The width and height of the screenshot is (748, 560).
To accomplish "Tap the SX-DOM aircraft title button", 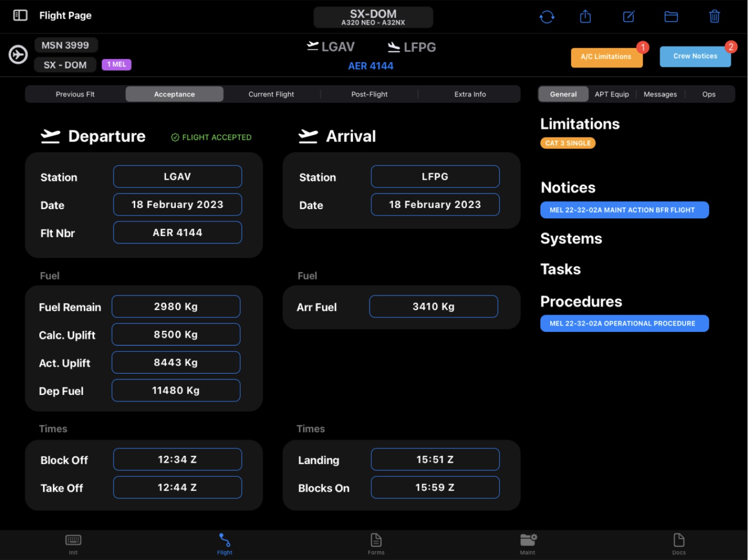I will [x=373, y=17].
